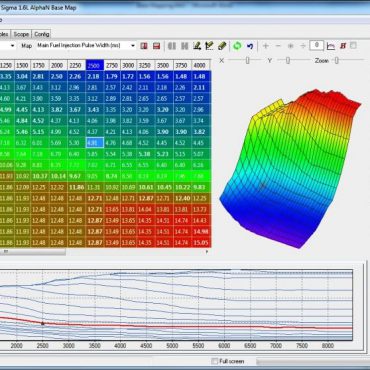Click the value input field showing 0
Image resolution: width=370 pixels, height=370 pixels.
click(316, 45)
